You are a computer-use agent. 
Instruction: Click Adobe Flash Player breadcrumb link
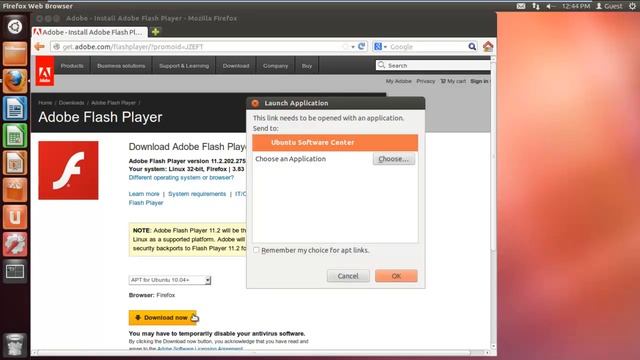point(113,103)
